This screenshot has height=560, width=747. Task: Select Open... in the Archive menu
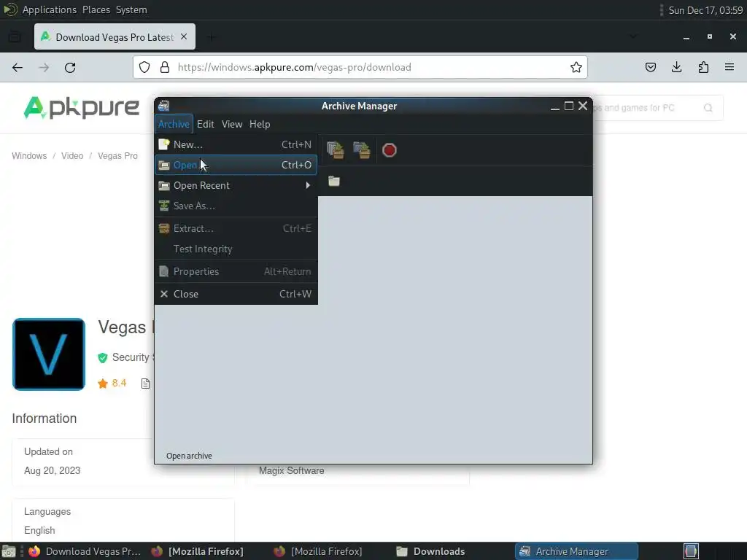pos(236,165)
